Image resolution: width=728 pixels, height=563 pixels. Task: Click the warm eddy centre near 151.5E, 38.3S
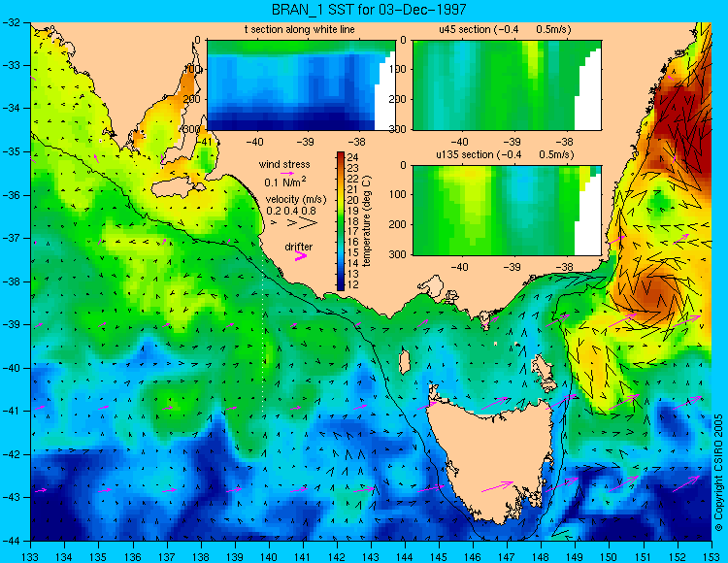click(653, 294)
